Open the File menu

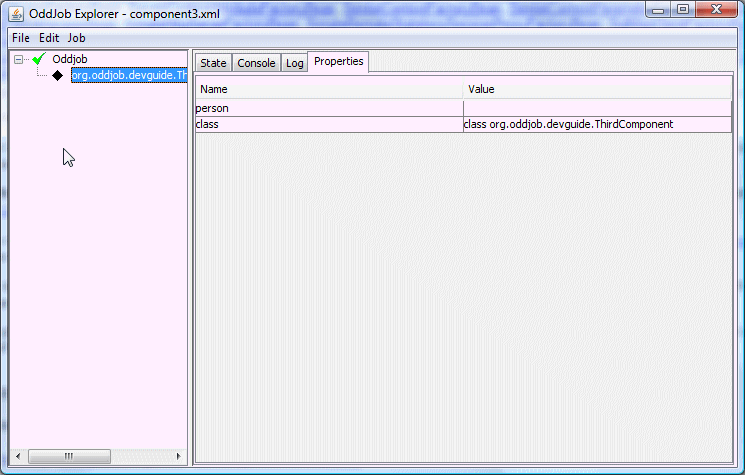coord(21,37)
